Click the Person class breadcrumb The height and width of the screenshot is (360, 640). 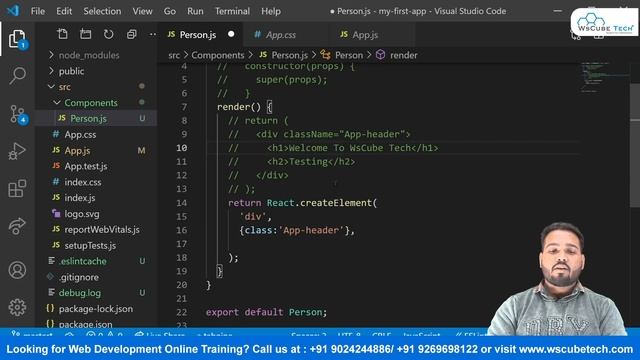pyautogui.click(x=342, y=55)
